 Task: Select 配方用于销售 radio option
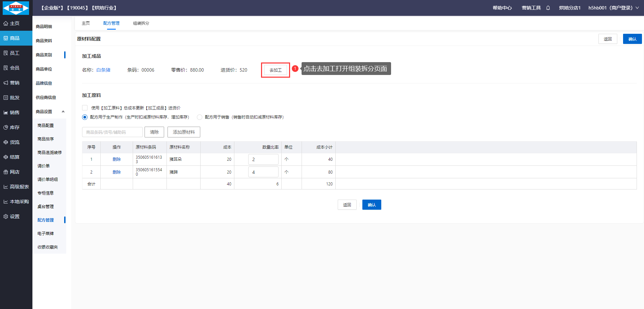[200, 117]
